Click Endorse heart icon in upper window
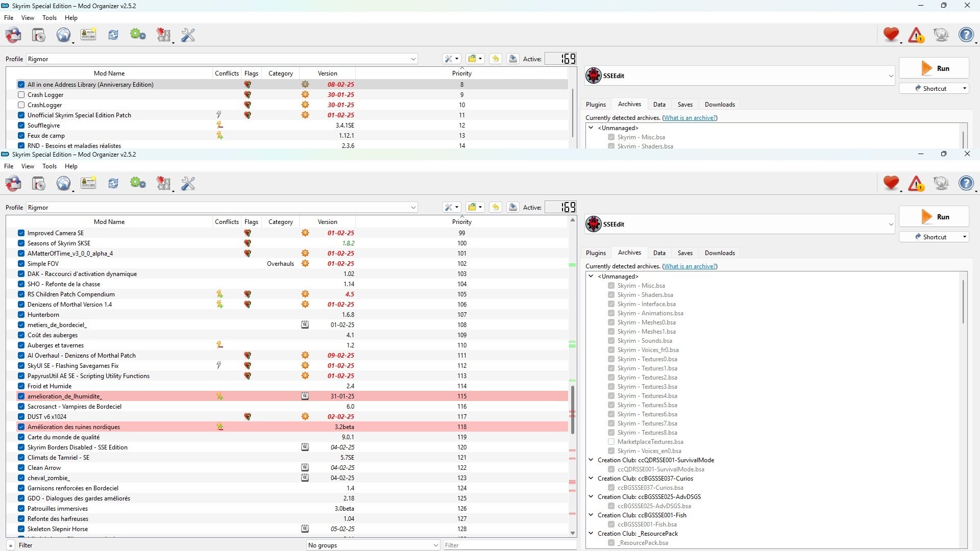 click(x=891, y=35)
